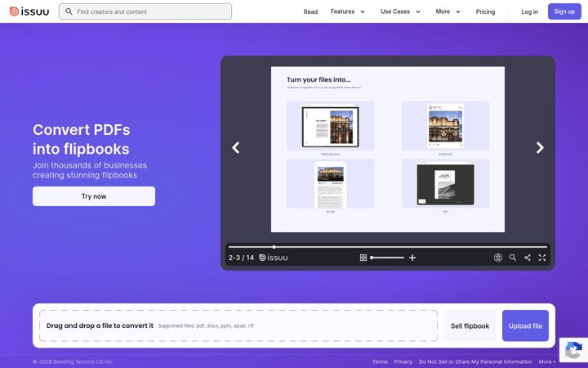Click the Sell flipbook button
The image size is (588, 368).
pyautogui.click(x=470, y=326)
